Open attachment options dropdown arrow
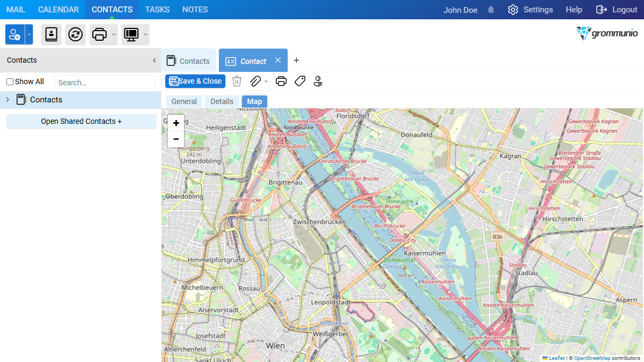 (266, 81)
